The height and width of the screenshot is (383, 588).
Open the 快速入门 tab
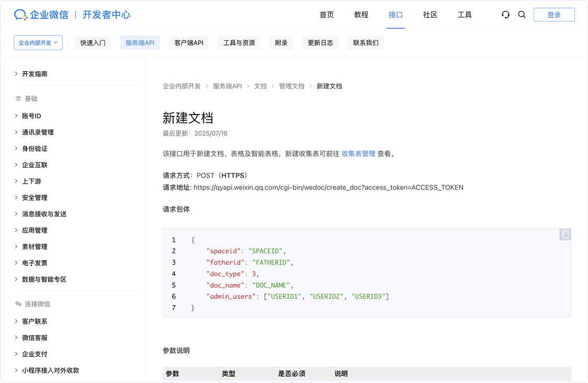point(93,43)
